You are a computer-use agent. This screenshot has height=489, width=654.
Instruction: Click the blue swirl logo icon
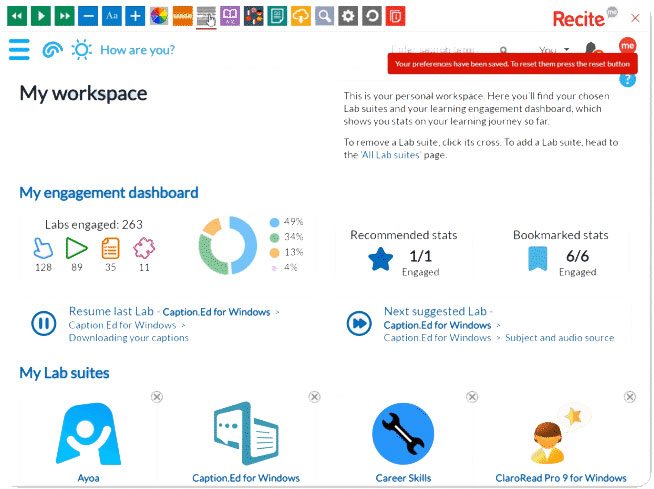pos(53,50)
